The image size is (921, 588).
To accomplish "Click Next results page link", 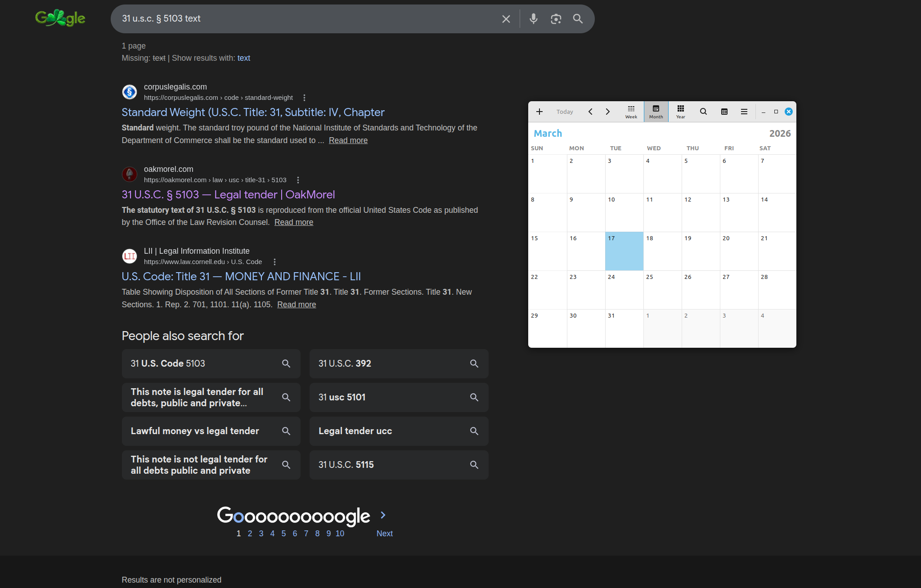I will (x=384, y=534).
